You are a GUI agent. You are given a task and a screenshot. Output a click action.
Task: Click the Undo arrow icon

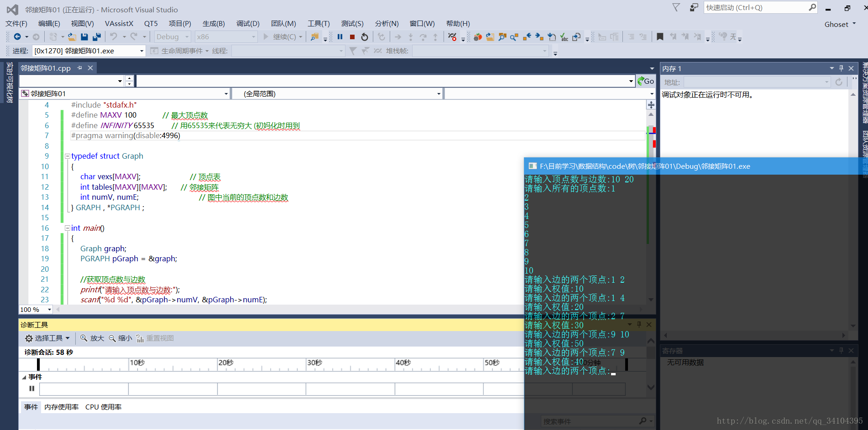click(x=114, y=36)
